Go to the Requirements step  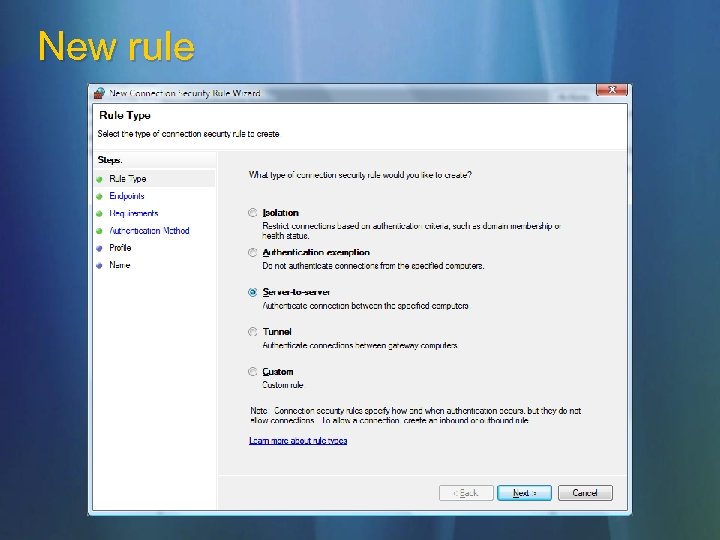[134, 214]
